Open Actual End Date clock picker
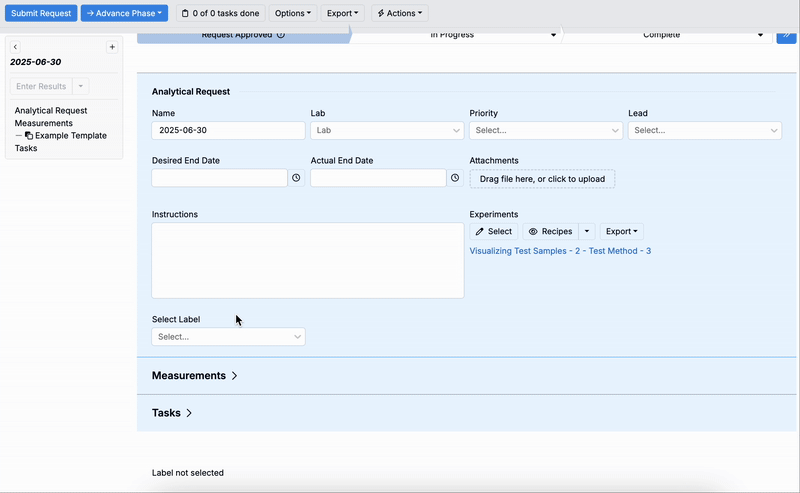Image resolution: width=800 pixels, height=493 pixels. click(x=455, y=178)
